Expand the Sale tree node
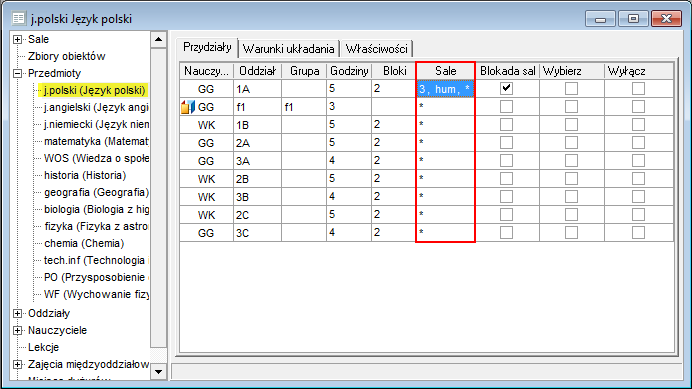 coord(17,39)
